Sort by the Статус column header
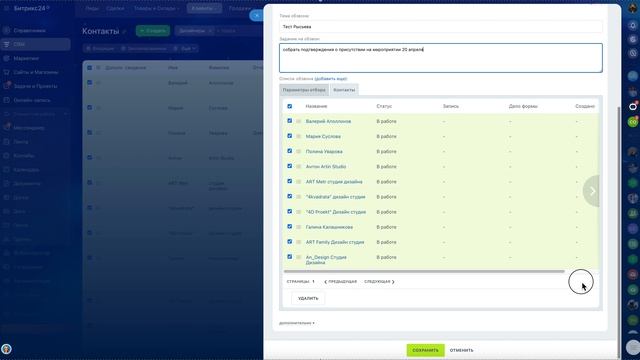The width and height of the screenshot is (640, 360). 384,106
